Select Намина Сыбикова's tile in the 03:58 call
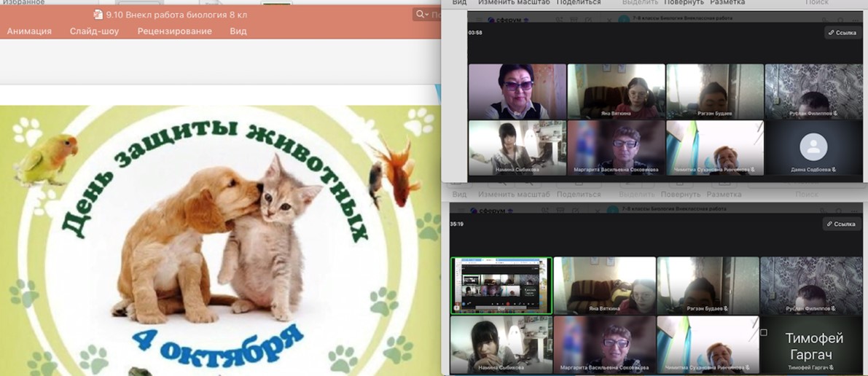This screenshot has width=868, height=376. coord(517,148)
